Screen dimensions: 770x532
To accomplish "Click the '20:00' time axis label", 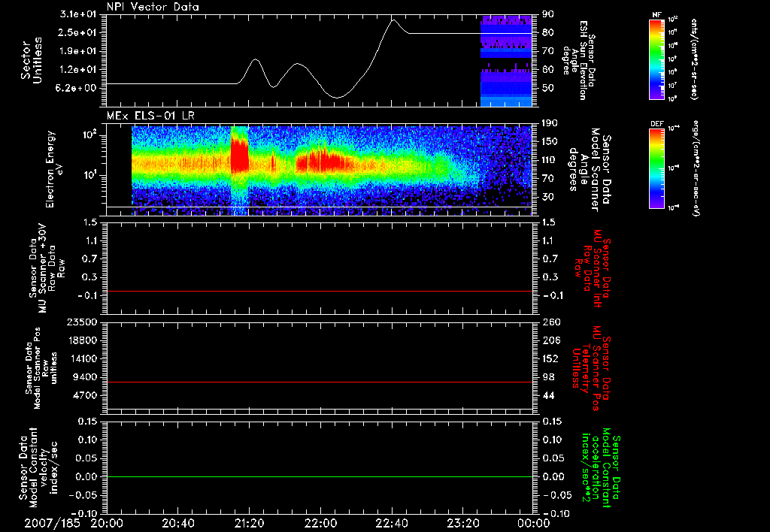I will click(x=107, y=523).
